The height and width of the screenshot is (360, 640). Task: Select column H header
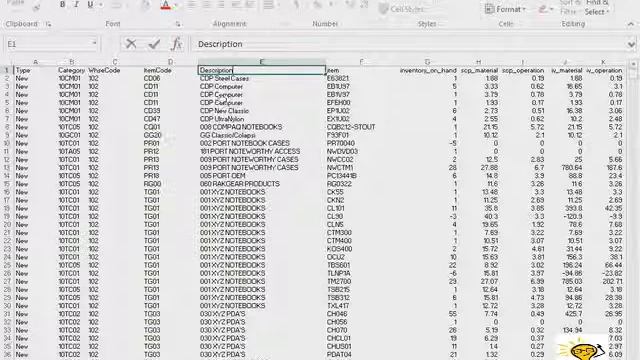pos(478,62)
